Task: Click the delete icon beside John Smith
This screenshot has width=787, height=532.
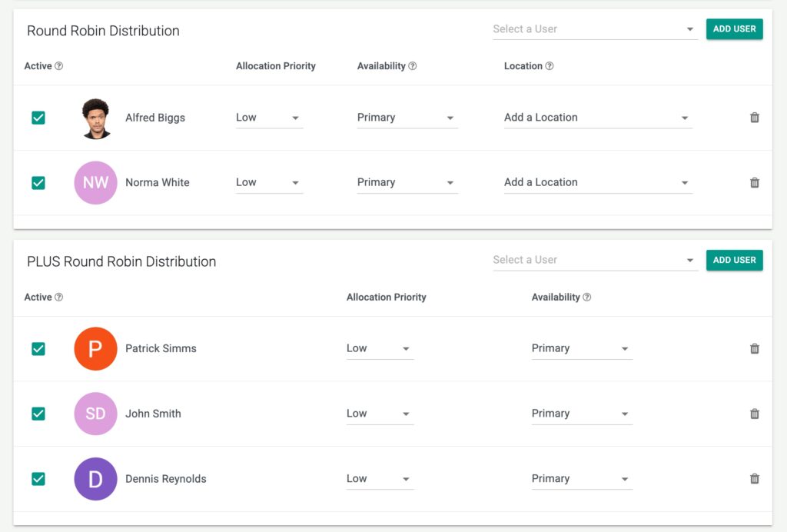Action: pyautogui.click(x=754, y=414)
